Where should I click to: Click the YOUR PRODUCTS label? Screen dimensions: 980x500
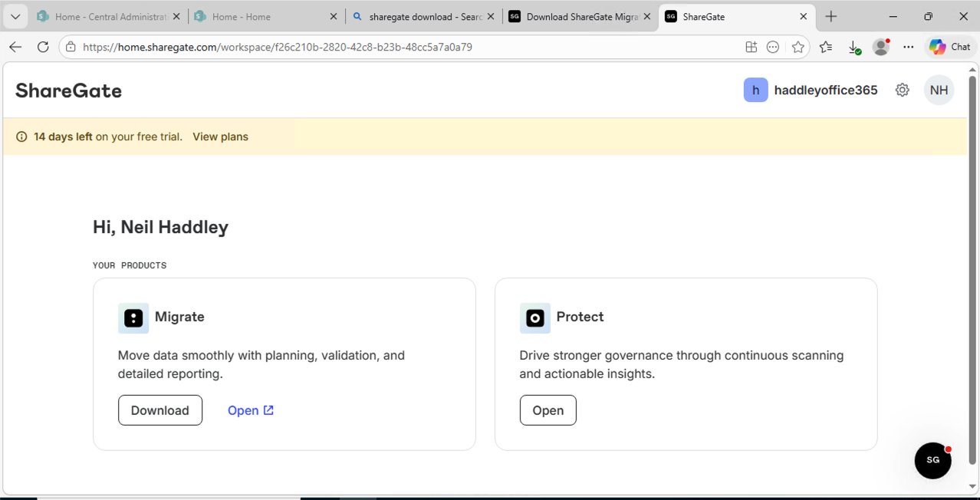(x=130, y=265)
